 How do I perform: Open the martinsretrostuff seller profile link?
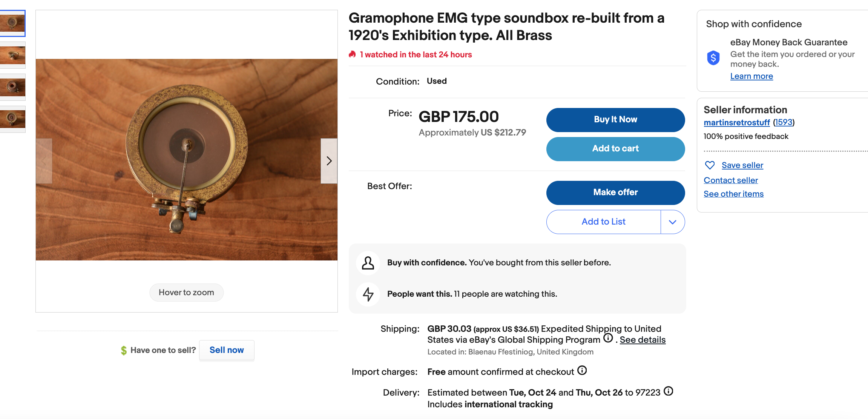click(736, 123)
